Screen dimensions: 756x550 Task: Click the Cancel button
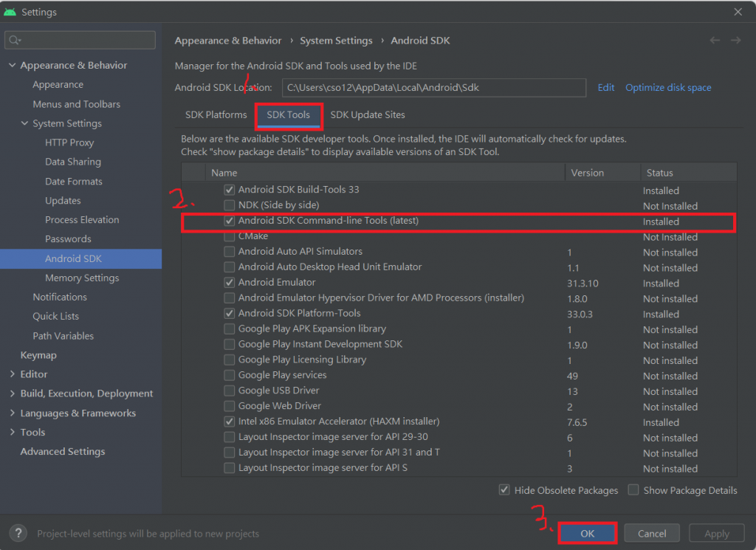652,533
